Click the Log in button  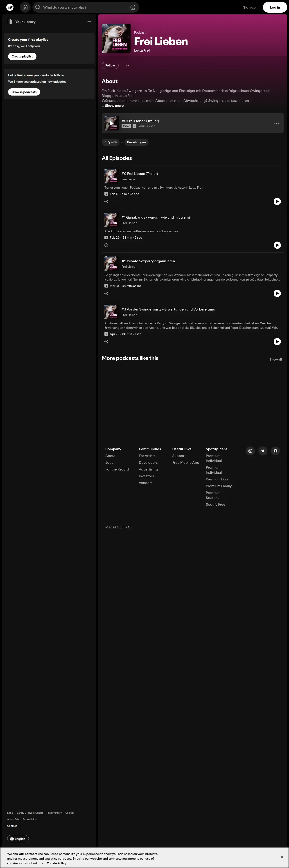click(x=275, y=7)
